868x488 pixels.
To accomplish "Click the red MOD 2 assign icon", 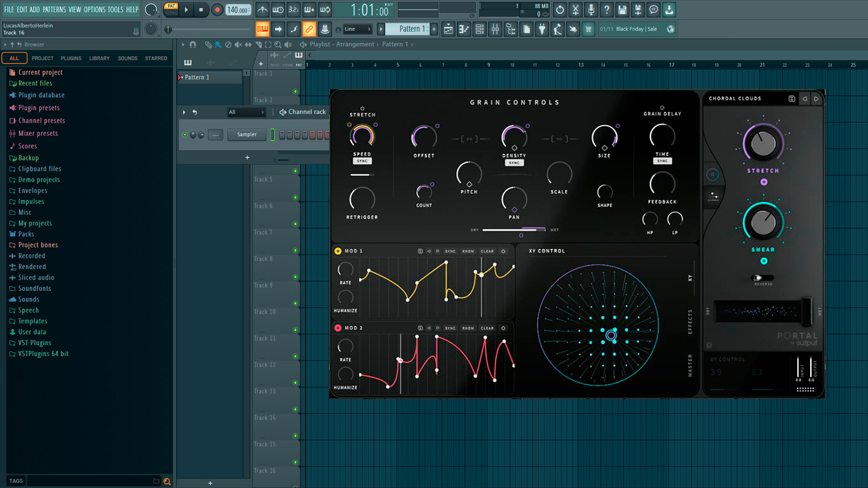I will pyautogui.click(x=338, y=329).
